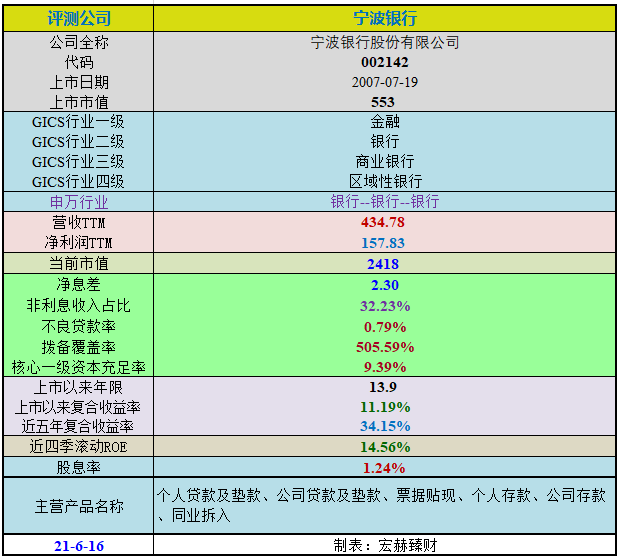The image size is (619, 557).
Task: Click the label 核心一级资本充足率
Action: coord(79,368)
